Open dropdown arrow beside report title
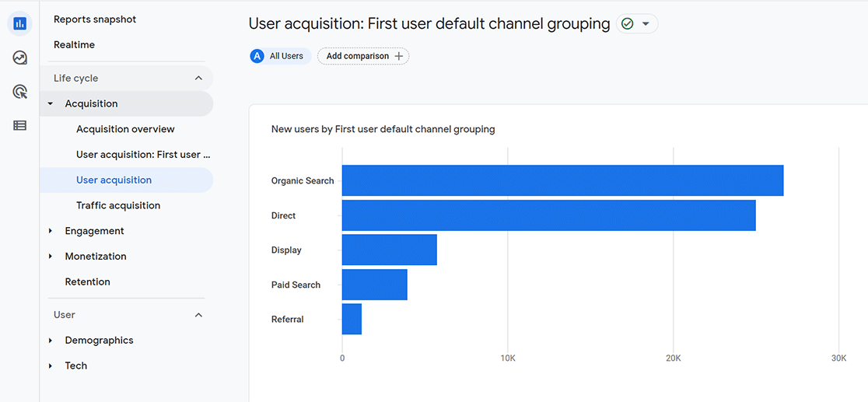Screen dimensions: 868x402 tap(645, 24)
